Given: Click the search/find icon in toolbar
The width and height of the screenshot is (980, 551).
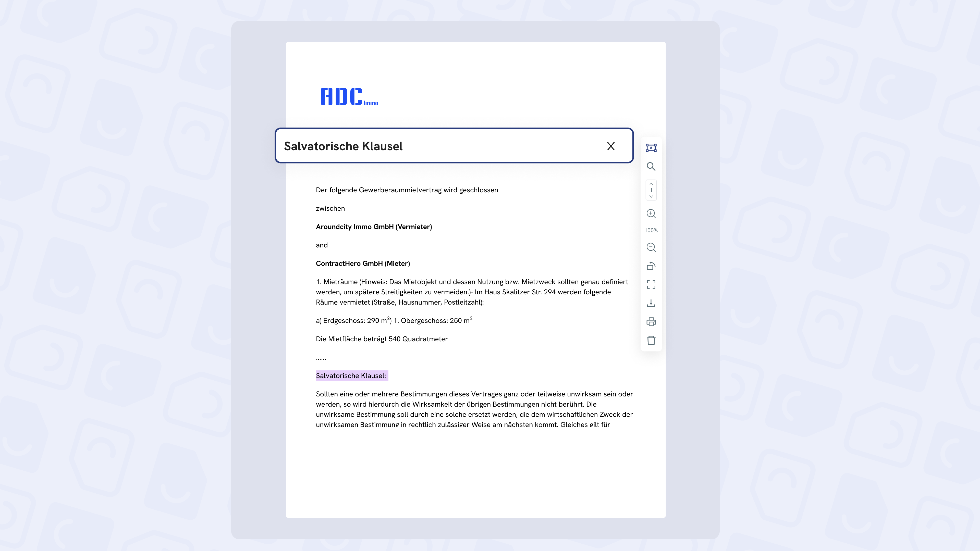Looking at the screenshot, I should coord(651,166).
